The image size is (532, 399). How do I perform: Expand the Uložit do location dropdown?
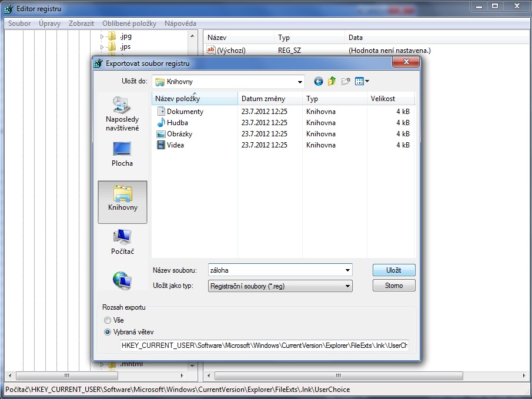pos(300,82)
